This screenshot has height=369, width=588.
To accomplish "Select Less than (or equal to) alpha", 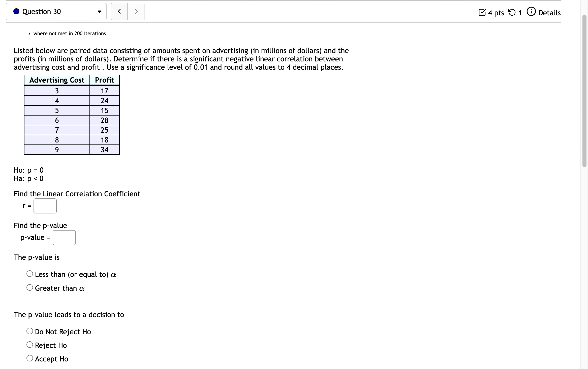I will (x=30, y=274).
